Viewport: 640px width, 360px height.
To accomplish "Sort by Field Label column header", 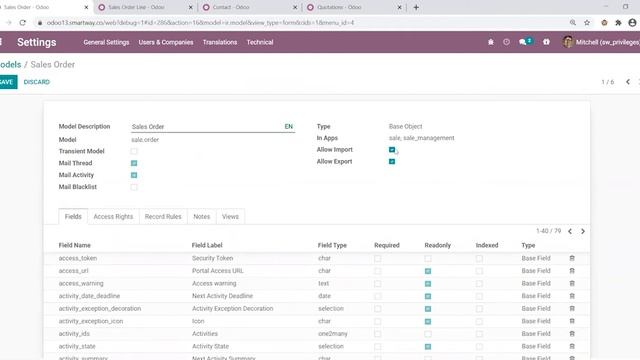I will click(207, 245).
